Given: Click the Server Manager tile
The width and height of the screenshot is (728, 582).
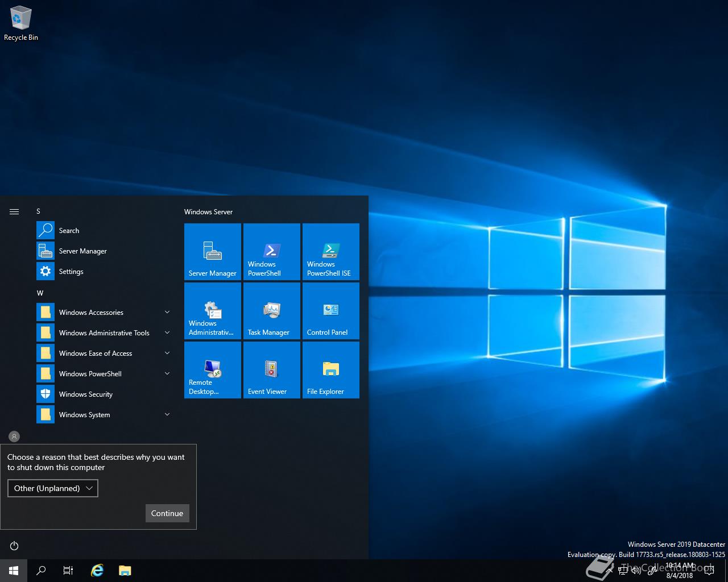Looking at the screenshot, I should coord(213,252).
